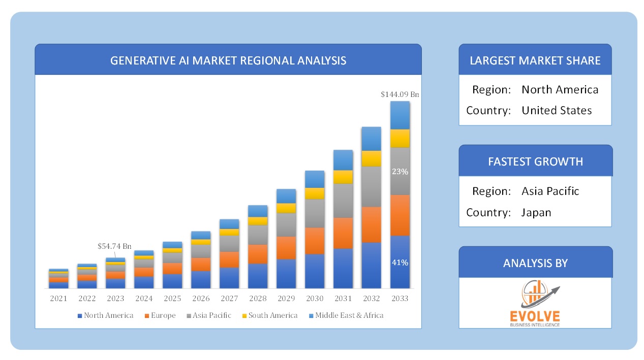
Task: Click the 'South America' legend label text
Action: pyautogui.click(x=273, y=316)
